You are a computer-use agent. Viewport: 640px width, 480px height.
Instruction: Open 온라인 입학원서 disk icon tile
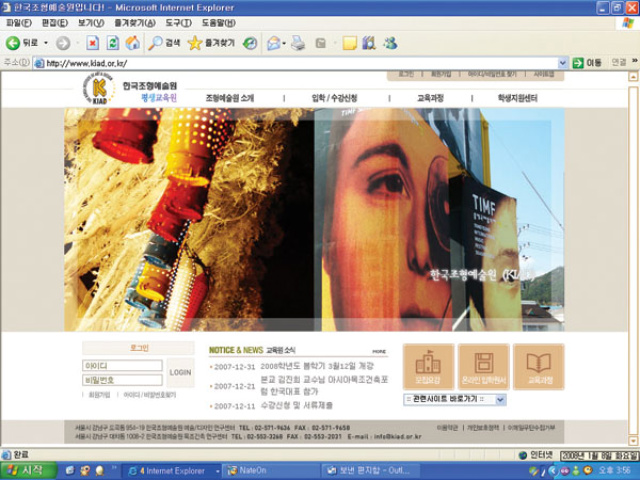pos(484,366)
